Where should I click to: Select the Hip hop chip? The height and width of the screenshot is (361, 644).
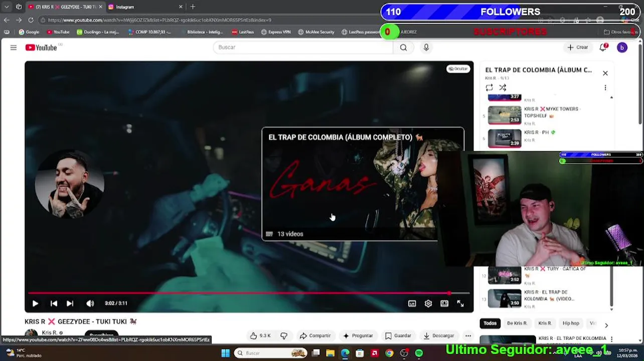click(x=571, y=323)
